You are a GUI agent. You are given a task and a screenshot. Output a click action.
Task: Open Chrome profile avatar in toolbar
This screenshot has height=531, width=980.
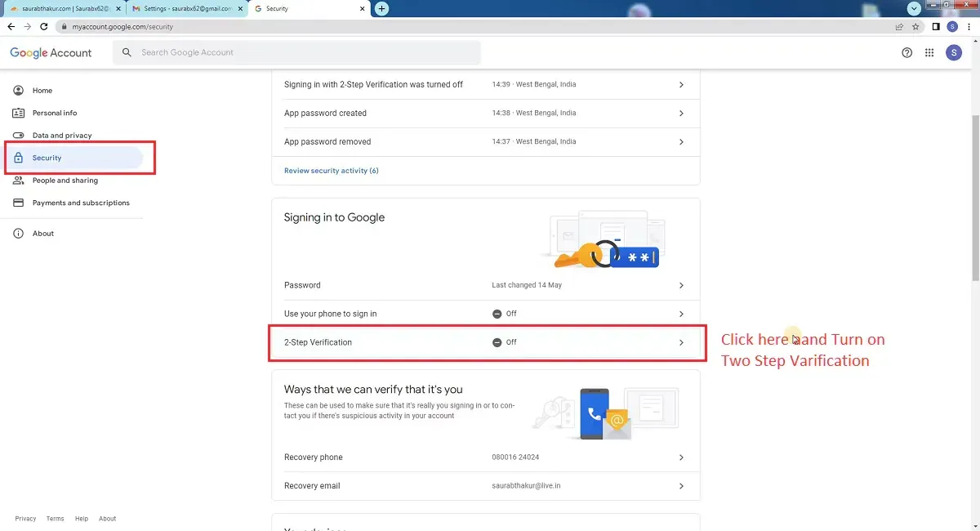(952, 26)
